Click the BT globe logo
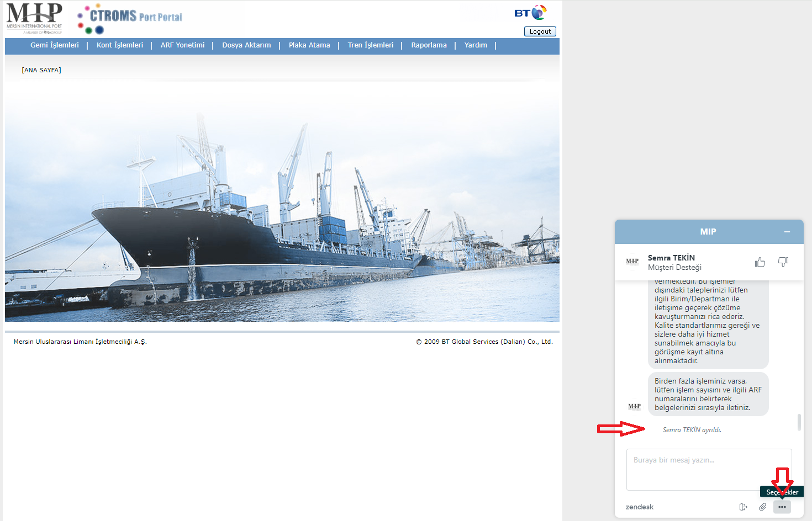 531,13
